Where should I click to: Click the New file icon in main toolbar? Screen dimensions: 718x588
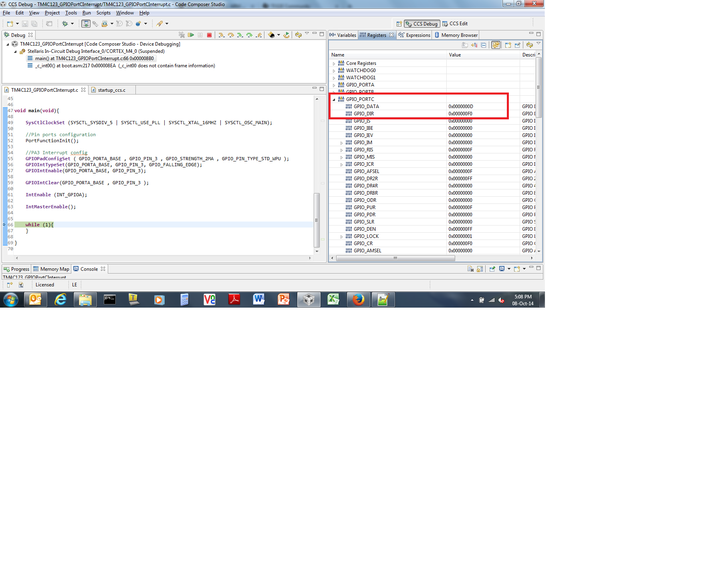10,24
